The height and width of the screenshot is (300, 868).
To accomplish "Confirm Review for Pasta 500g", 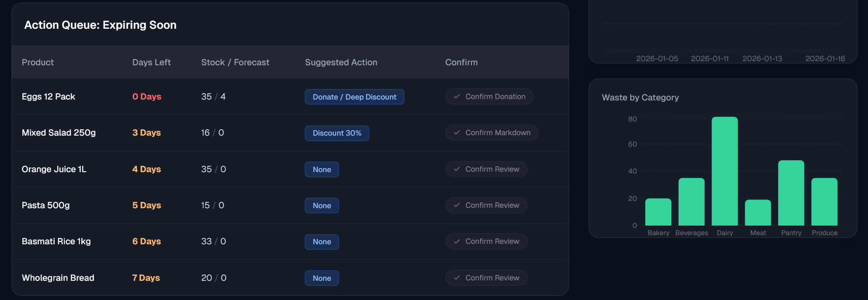I will (x=486, y=205).
